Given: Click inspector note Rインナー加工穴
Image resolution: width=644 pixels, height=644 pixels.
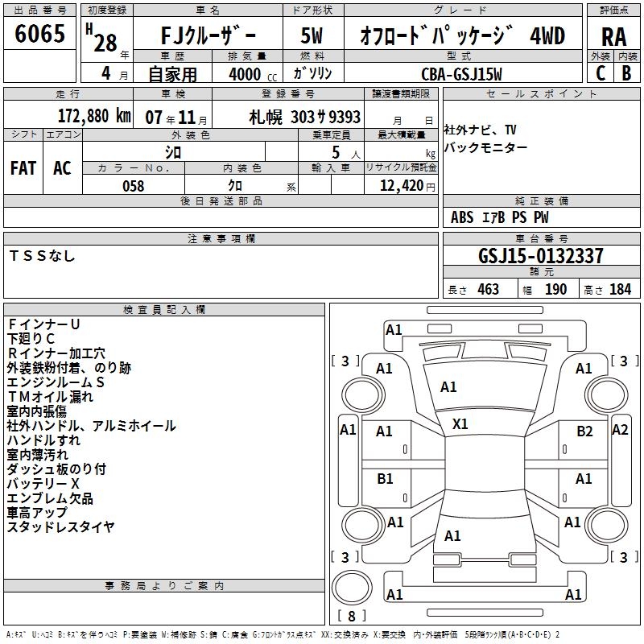Looking at the screenshot, I should pyautogui.click(x=56, y=353).
